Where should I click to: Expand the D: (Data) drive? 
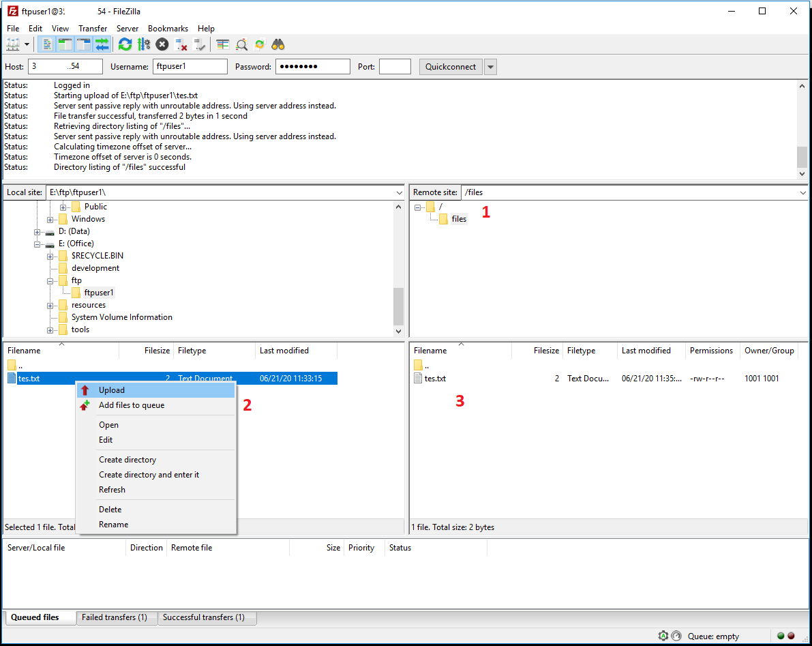tap(37, 232)
